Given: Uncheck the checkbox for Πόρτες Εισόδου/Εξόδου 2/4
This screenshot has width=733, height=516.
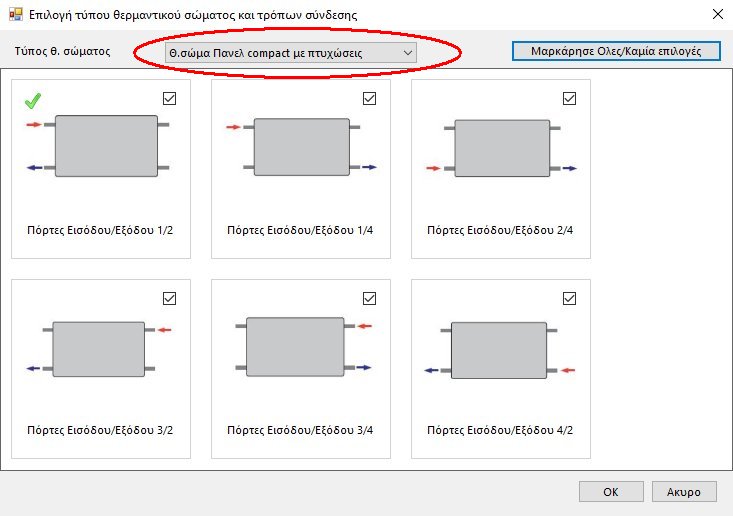Looking at the screenshot, I should (x=569, y=98).
